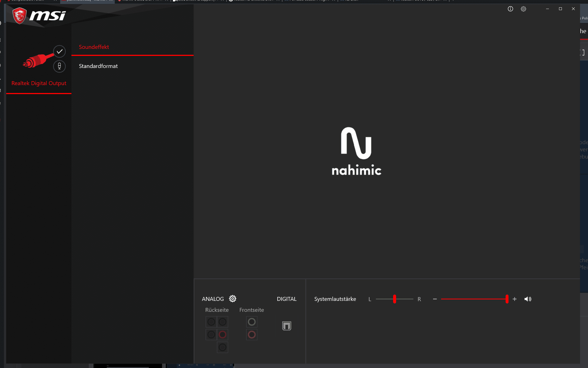Image resolution: width=588 pixels, height=368 pixels.
Task: Decrease system volume with the minus button
Action: pyautogui.click(x=435, y=299)
